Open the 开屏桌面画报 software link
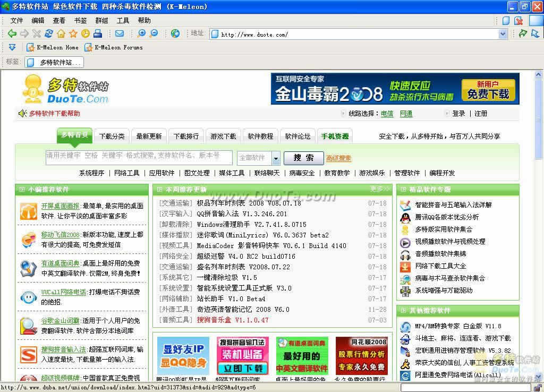The width and height of the screenshot is (544, 392). pyautogui.click(x=60, y=206)
